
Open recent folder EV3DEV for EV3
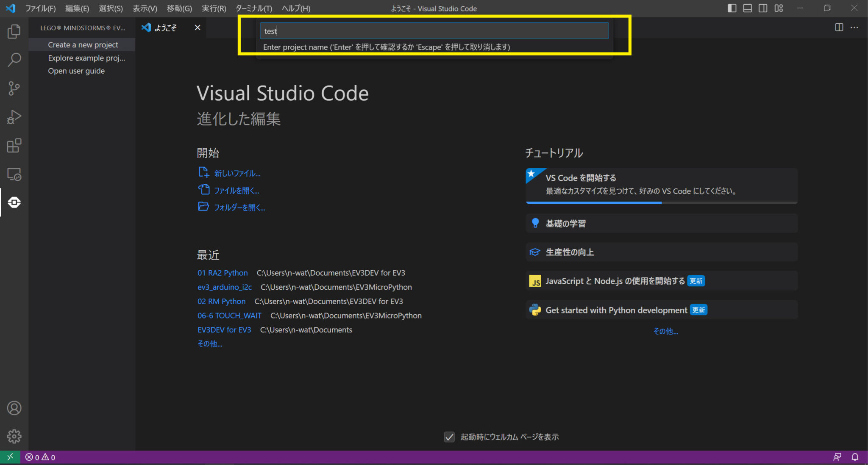click(224, 329)
